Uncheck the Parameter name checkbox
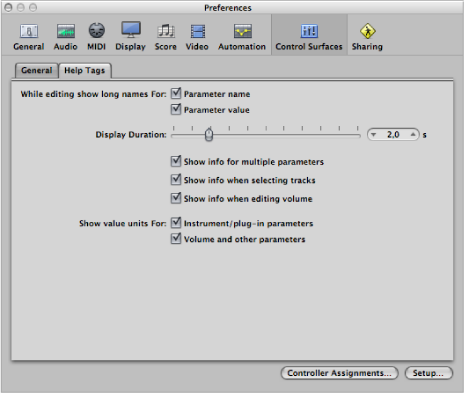This screenshot has height=393, width=464. click(x=176, y=93)
